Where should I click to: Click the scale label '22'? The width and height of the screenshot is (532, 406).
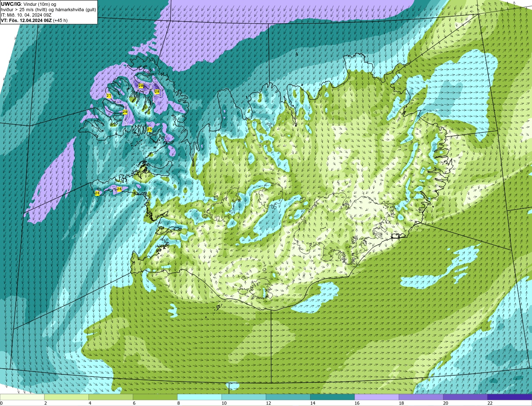click(490, 403)
